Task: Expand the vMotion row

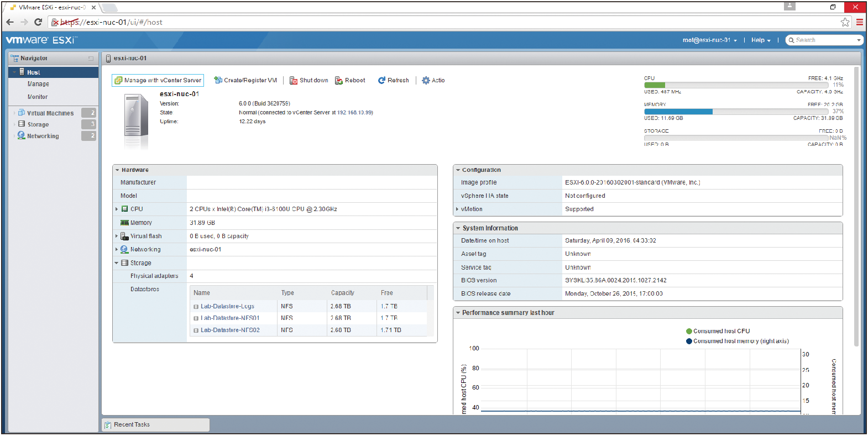Action: (x=457, y=209)
